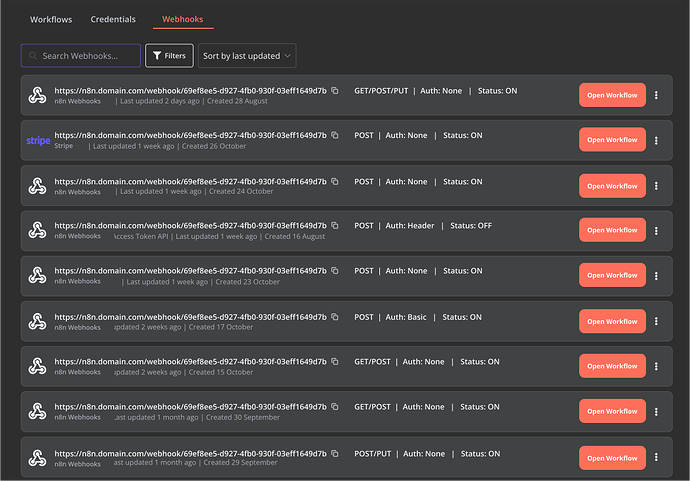Open more options for webhook created 30 September

[656, 411]
